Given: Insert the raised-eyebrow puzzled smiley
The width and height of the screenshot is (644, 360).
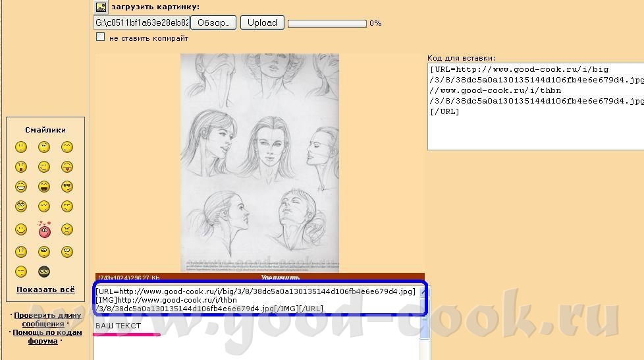Looking at the screenshot, I should click(x=44, y=147).
